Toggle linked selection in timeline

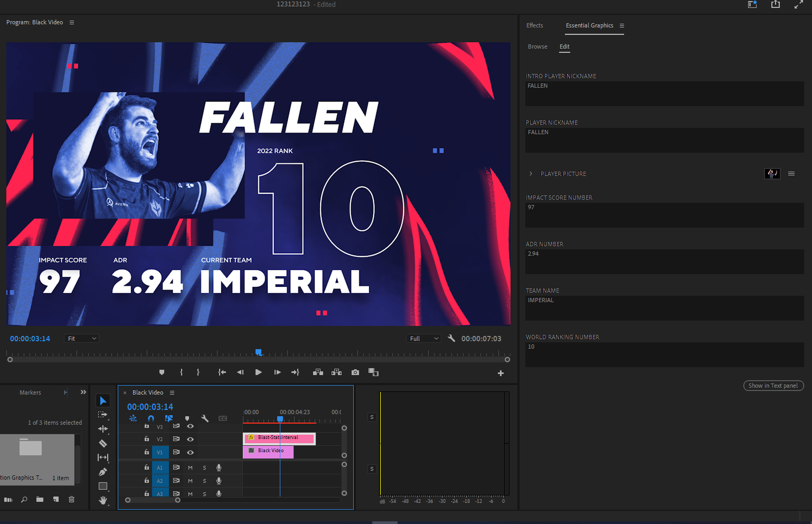click(x=169, y=418)
